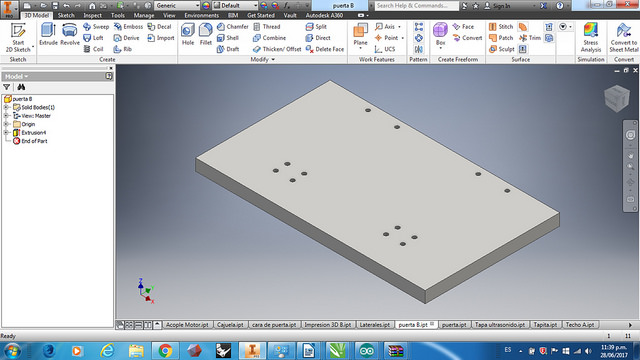The width and height of the screenshot is (640, 360).
Task: Create a work Point
Action: 386,38
